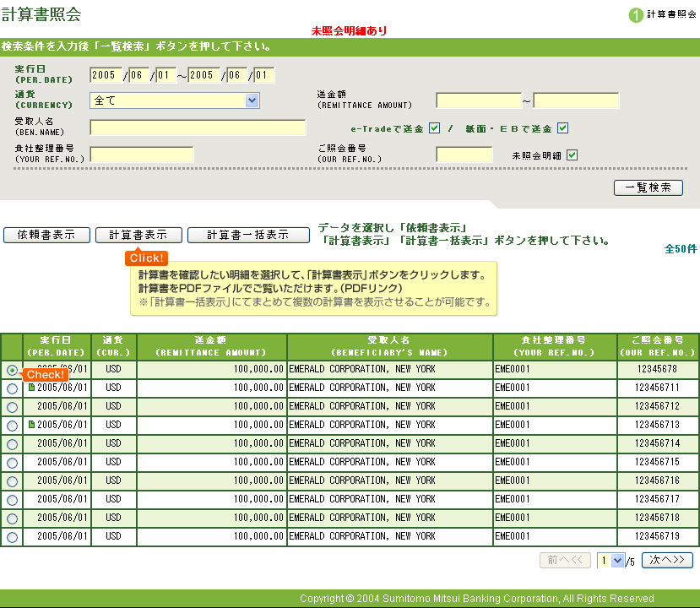Screen dimensions: 700x608
Task: Focus the start date month field
Action: (x=138, y=75)
